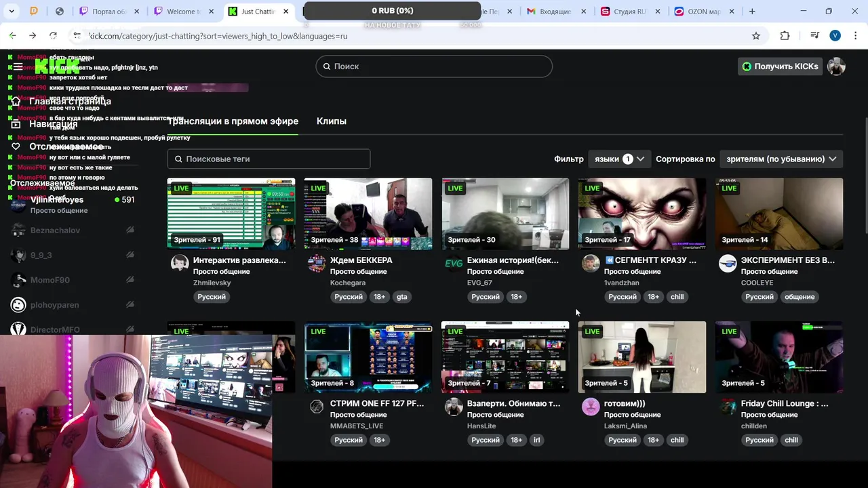Open the Kick sidebar hamburger menu
This screenshot has width=868, height=488.
(18, 66)
